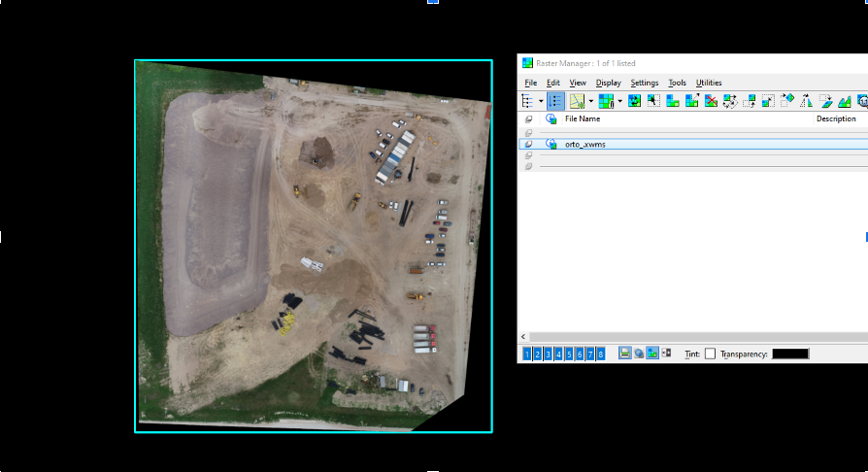Click the globe icon in bottom bar
868x472 pixels.
[x=639, y=354]
